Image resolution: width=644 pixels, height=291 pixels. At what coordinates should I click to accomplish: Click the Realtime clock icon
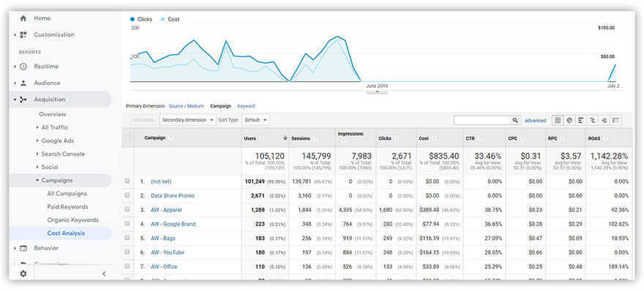[x=23, y=67]
